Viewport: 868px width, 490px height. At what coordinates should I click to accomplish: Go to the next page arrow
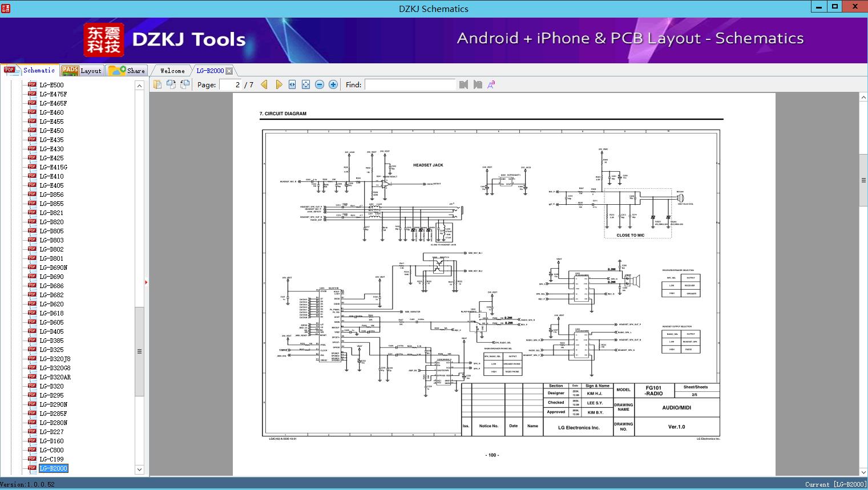[278, 84]
